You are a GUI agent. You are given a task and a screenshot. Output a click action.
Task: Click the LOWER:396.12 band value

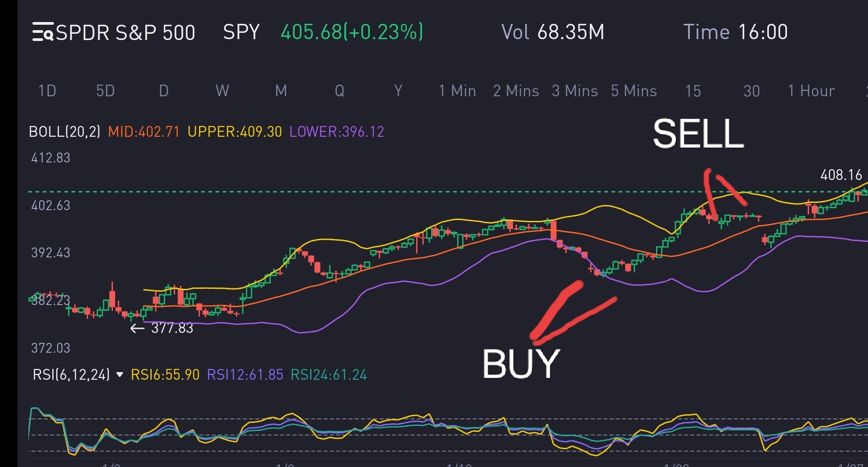pyautogui.click(x=337, y=132)
